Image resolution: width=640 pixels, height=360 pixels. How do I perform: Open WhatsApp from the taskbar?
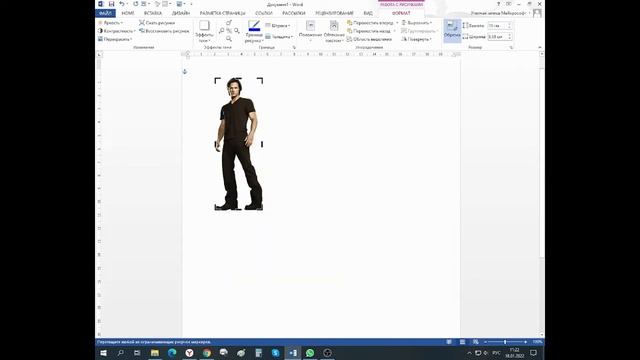pyautogui.click(x=310, y=353)
